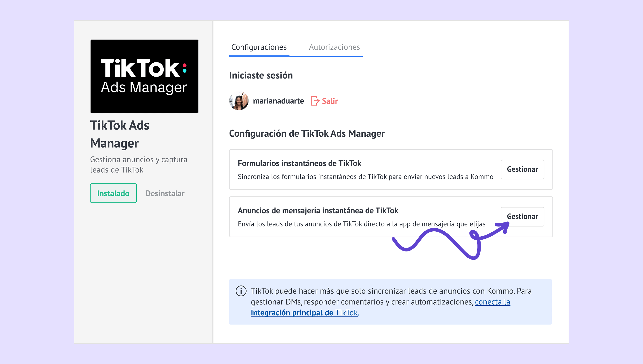The width and height of the screenshot is (643, 364).
Task: Click the marianaduarte profile avatar
Action: [x=239, y=101]
